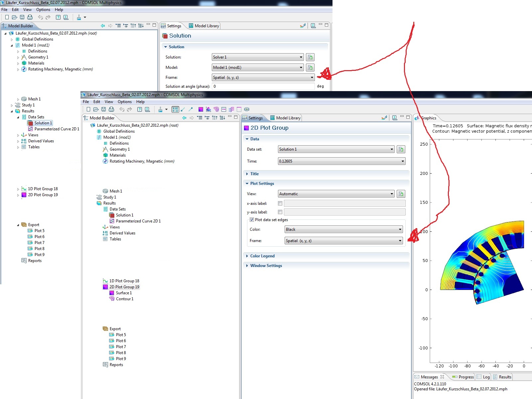
Task: Click Save icon in background window toolbar
Action: [22, 17]
